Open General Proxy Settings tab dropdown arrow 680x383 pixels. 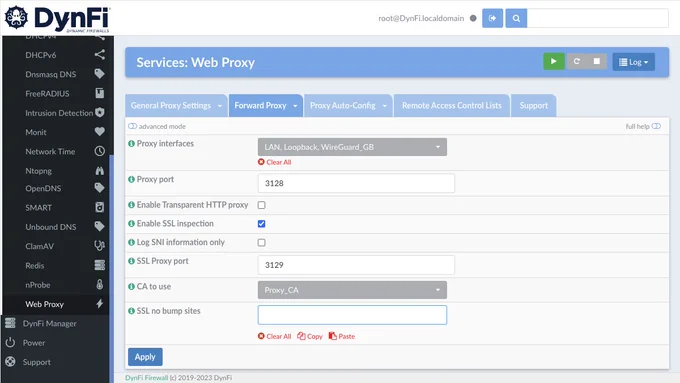(220, 106)
